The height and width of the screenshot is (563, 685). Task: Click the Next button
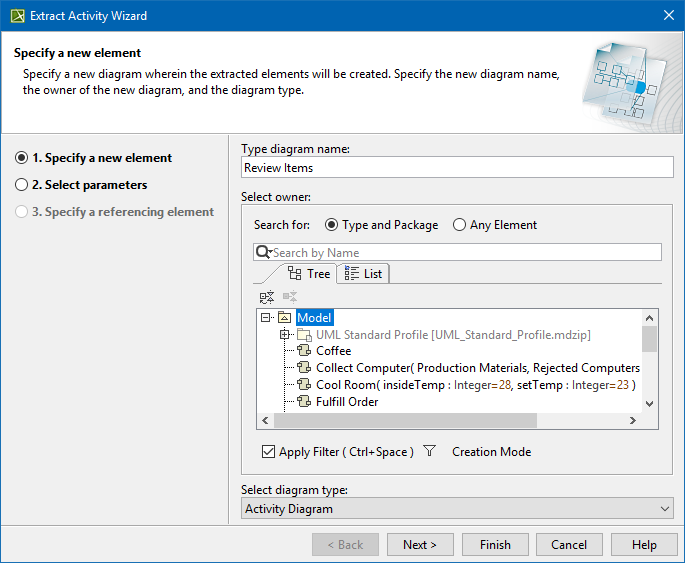click(420, 545)
